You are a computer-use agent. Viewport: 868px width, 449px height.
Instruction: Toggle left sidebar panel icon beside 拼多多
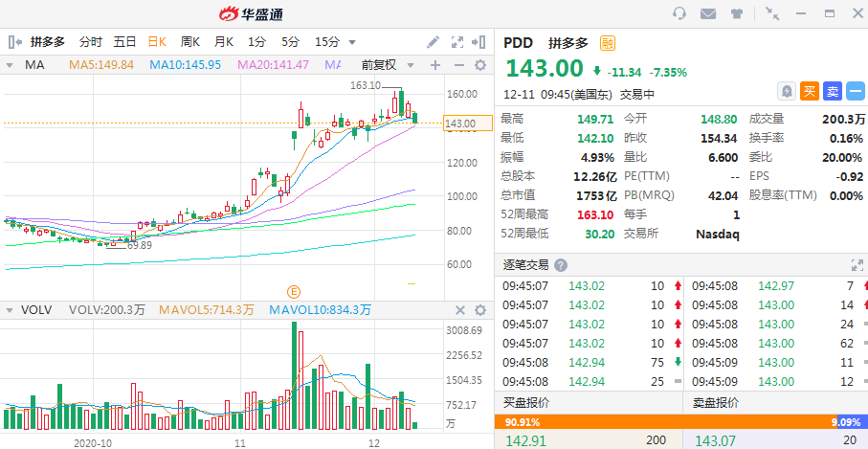coord(15,41)
